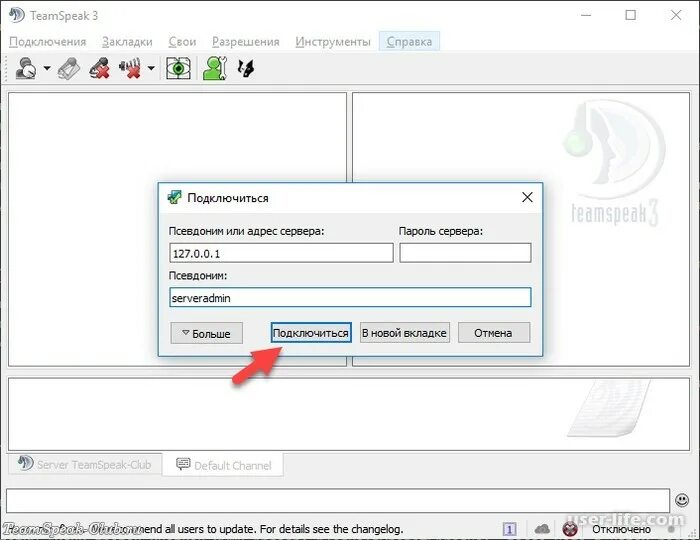
Task: Expand the Больше options button
Action: (x=207, y=333)
